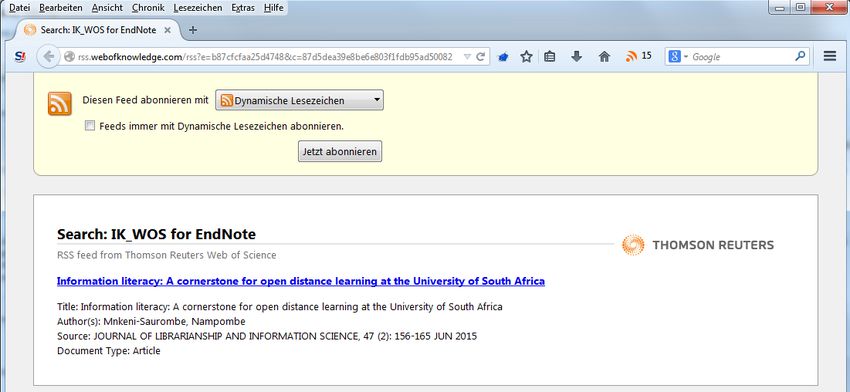This screenshot has width=850, height=392.
Task: Open the Extras menu
Action: [243, 8]
